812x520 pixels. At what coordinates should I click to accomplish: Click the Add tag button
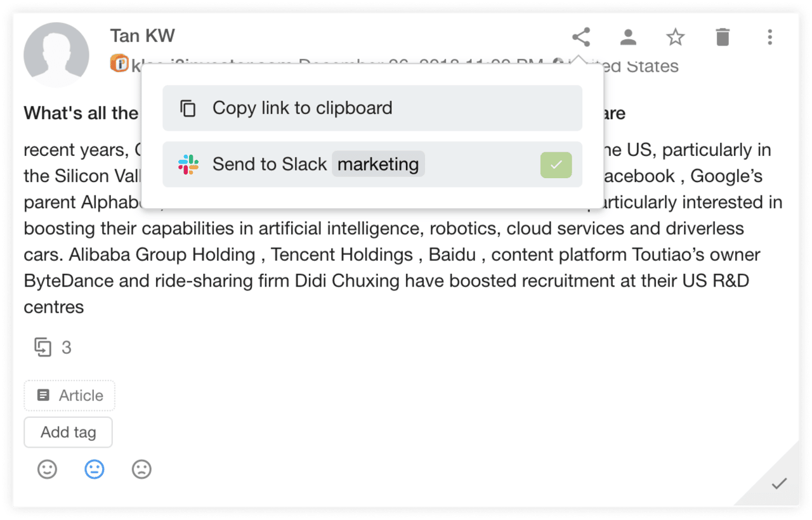pyautogui.click(x=68, y=432)
